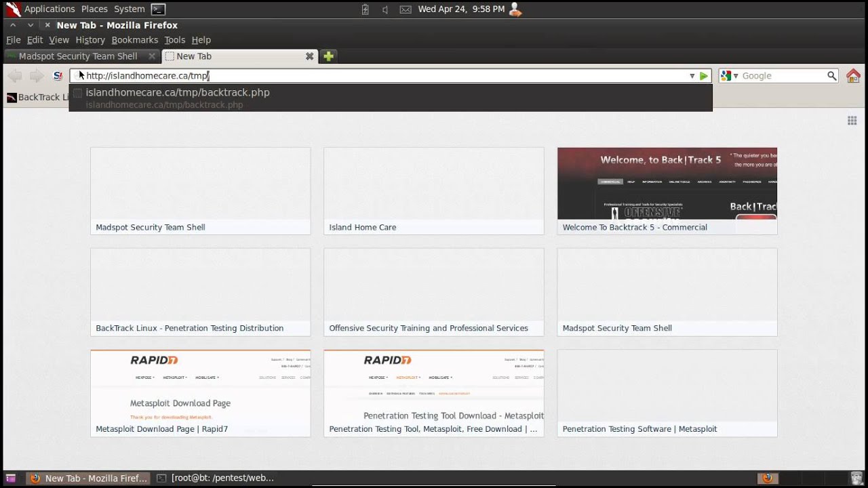Select the islandhomecare.ca/tmp/backtrack.php suggestion

[391, 98]
